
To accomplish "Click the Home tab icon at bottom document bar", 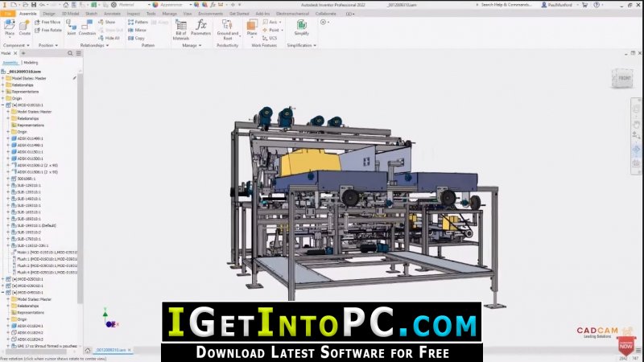I will coord(88,350).
